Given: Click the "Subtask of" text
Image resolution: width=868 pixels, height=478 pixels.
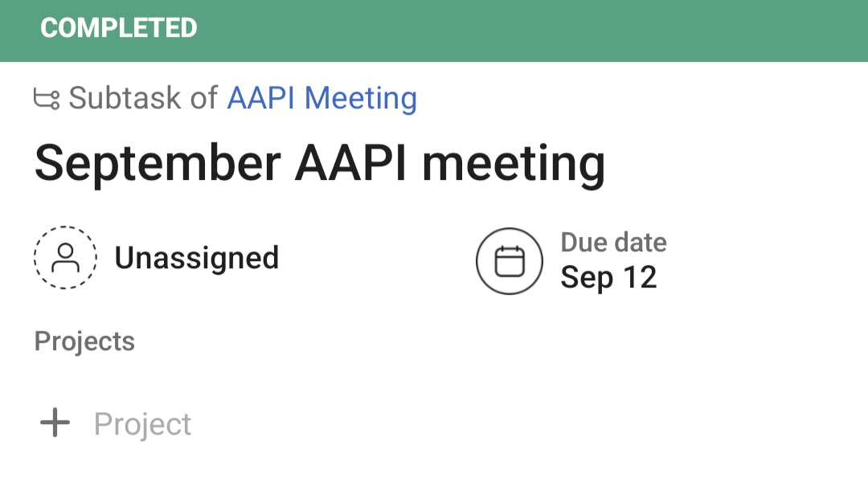Looking at the screenshot, I should tap(142, 98).
